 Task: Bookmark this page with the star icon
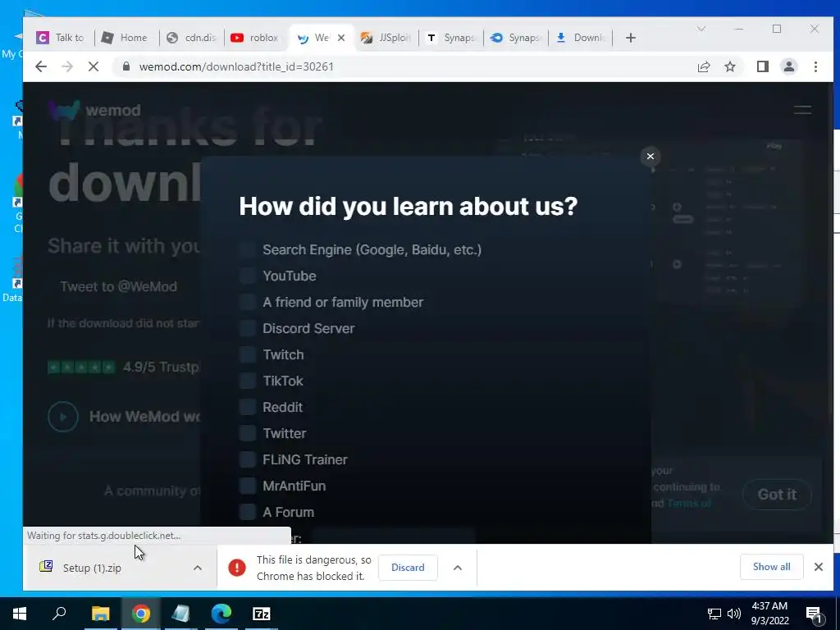point(729,66)
